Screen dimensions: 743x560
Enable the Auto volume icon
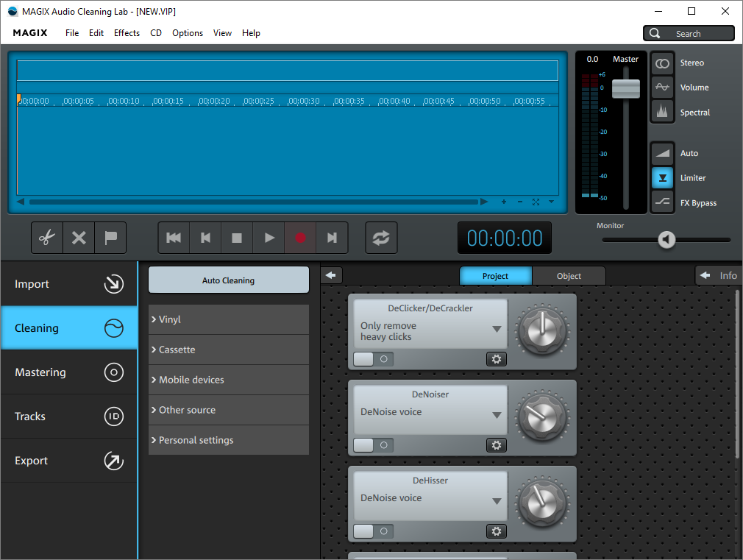click(x=662, y=153)
